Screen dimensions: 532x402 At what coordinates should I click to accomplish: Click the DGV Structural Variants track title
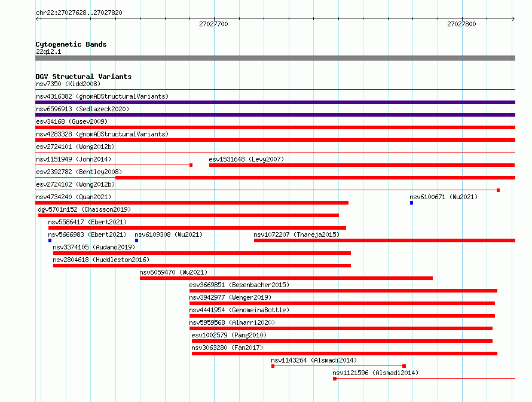84,77
